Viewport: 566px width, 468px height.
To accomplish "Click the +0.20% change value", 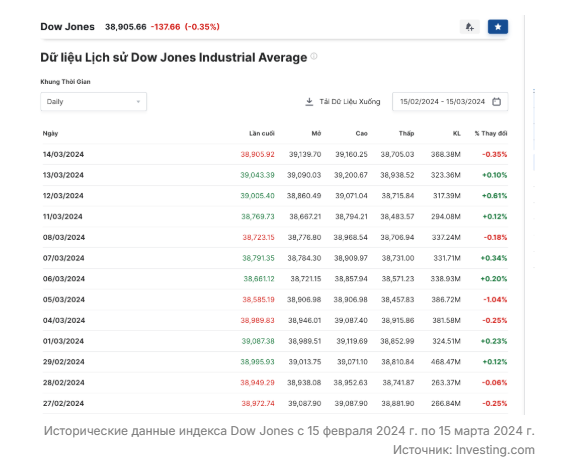I will [494, 279].
